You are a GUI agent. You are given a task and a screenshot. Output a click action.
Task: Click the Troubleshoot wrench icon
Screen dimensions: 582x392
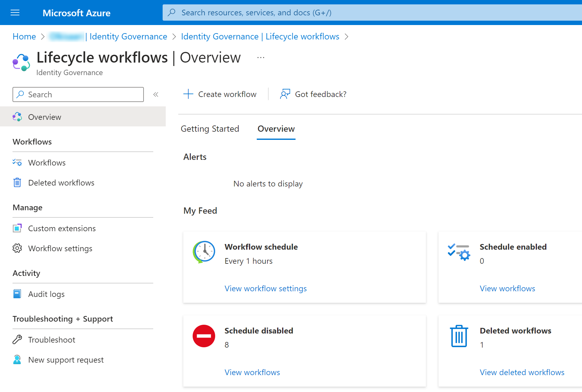(17, 339)
